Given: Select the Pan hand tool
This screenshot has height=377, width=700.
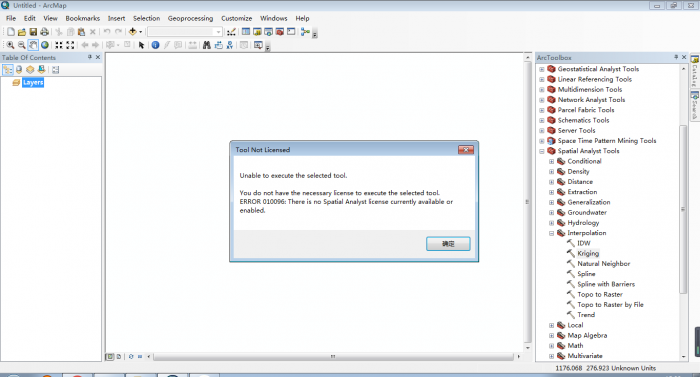Looking at the screenshot, I should 33,45.
